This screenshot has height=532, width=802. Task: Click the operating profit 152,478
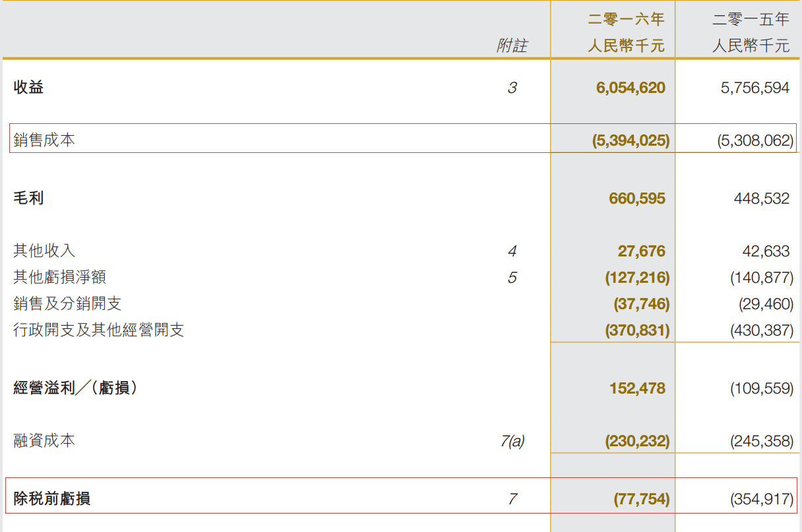pos(636,389)
